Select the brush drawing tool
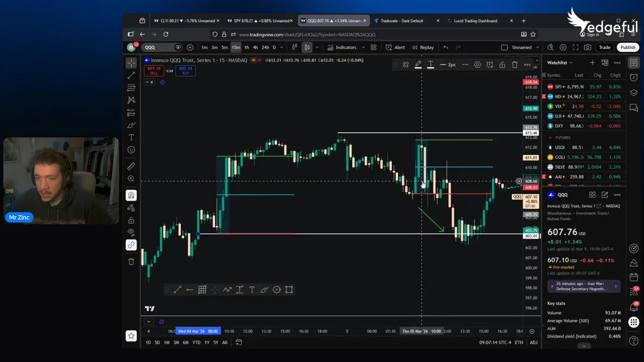 (131, 125)
